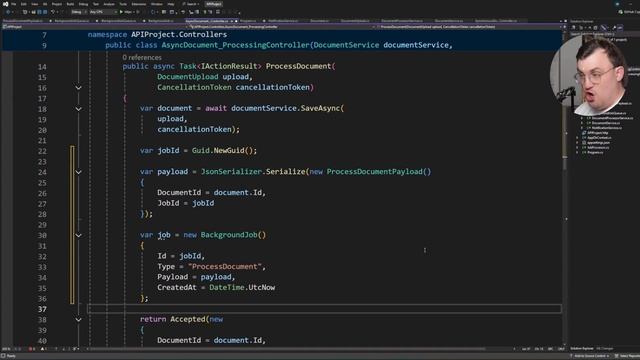Click the Visual Studio logo icon
The width and height of the screenshot is (640, 360).
(5, 4)
